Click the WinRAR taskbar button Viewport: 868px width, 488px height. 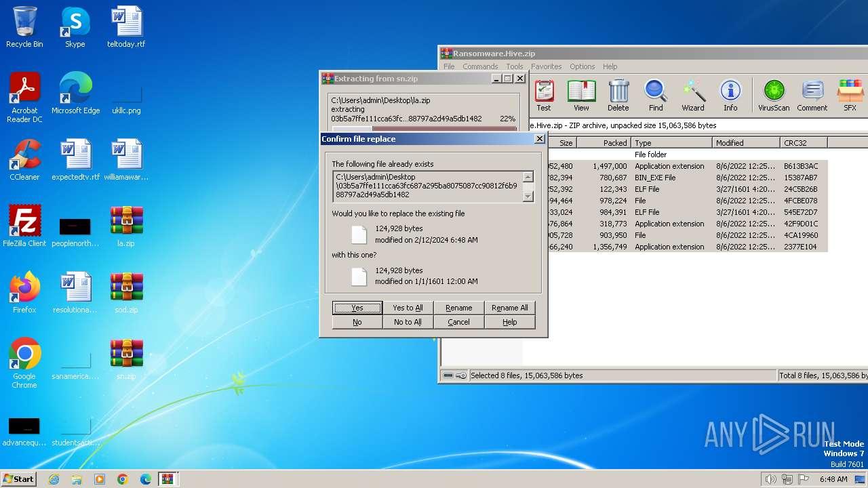(x=167, y=479)
